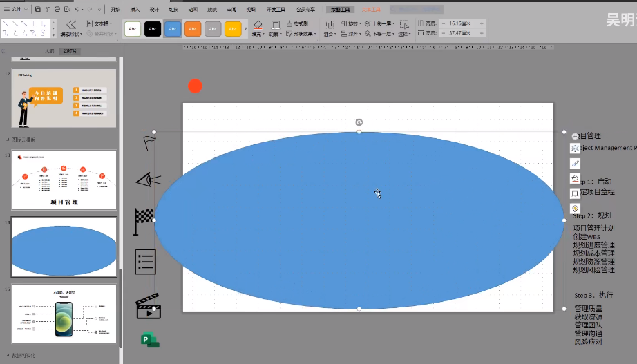This screenshot has height=364, width=637.
Task: Open the 开发工具 Developer tab
Action: [276, 10]
